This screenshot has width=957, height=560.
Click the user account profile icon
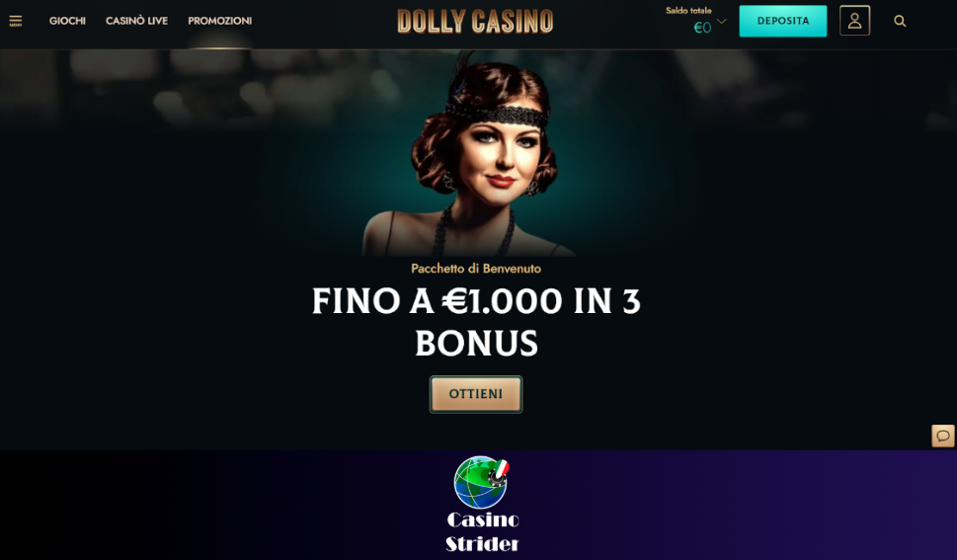(854, 21)
